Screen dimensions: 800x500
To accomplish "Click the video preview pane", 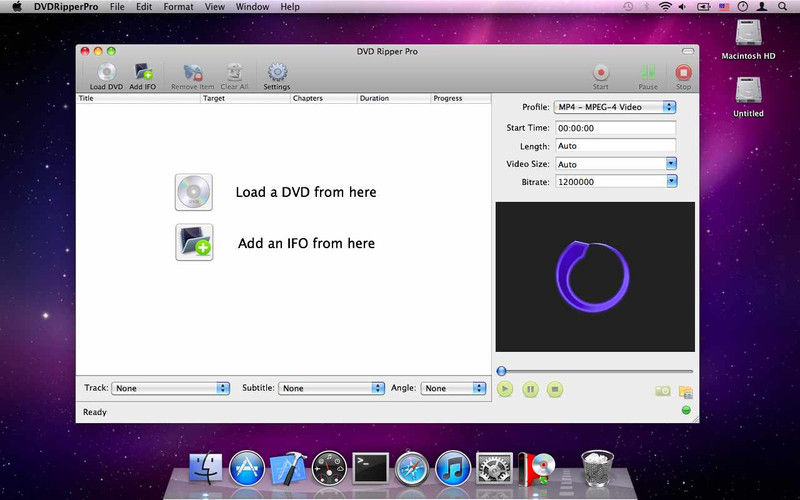I will 595,277.
